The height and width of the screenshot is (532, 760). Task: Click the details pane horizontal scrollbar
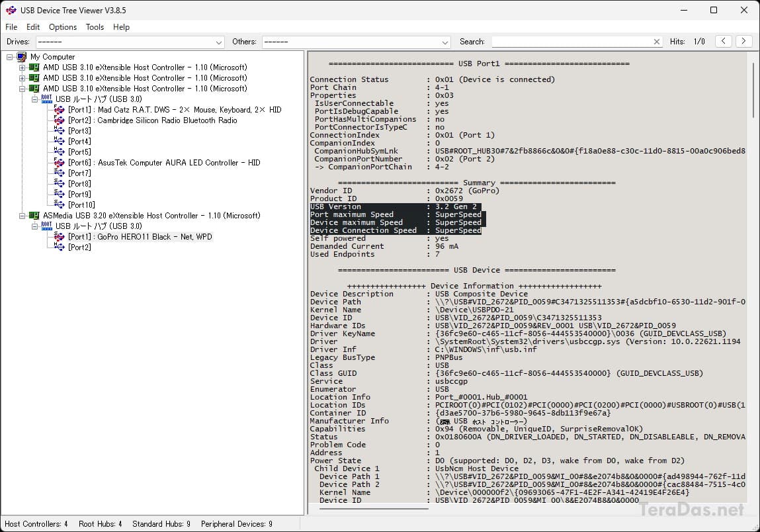[374, 509]
